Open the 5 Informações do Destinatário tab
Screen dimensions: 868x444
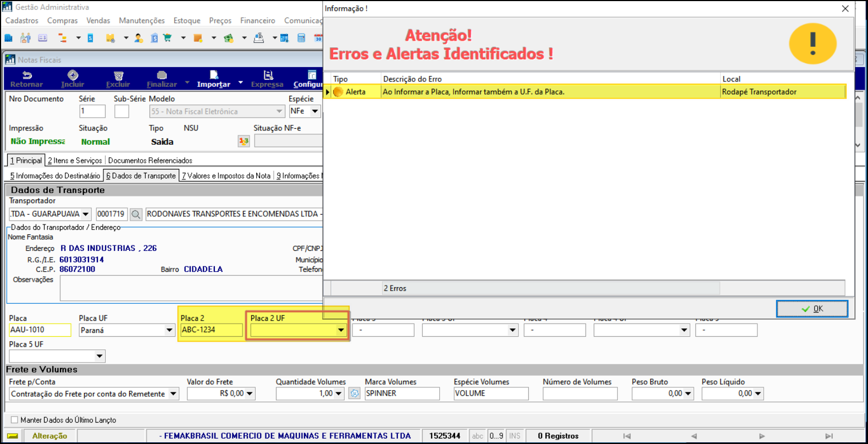coord(55,176)
